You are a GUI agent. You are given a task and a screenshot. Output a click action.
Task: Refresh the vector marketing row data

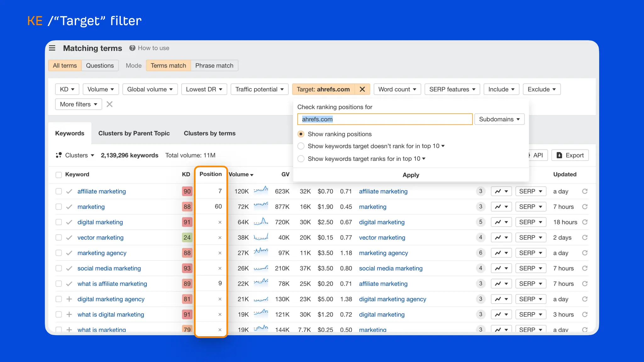pyautogui.click(x=585, y=238)
